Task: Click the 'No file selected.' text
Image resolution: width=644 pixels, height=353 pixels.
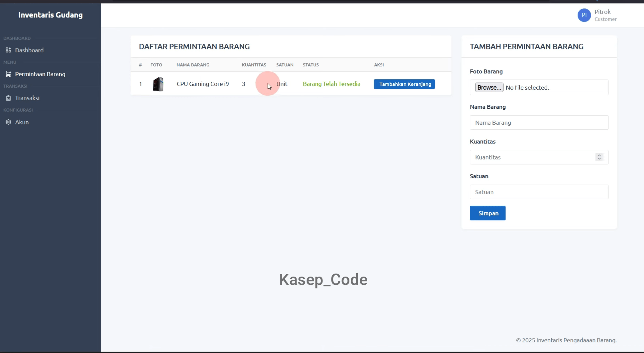Action: (527, 88)
